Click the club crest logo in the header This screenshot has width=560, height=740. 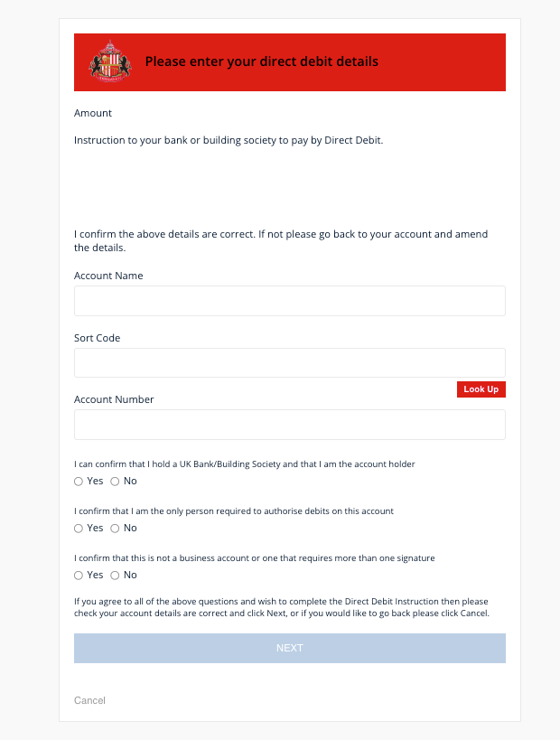coord(110,61)
